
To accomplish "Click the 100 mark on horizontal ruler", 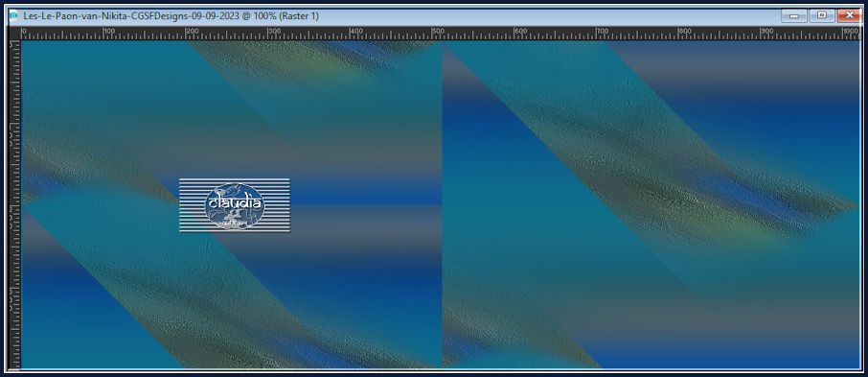I will (109, 31).
